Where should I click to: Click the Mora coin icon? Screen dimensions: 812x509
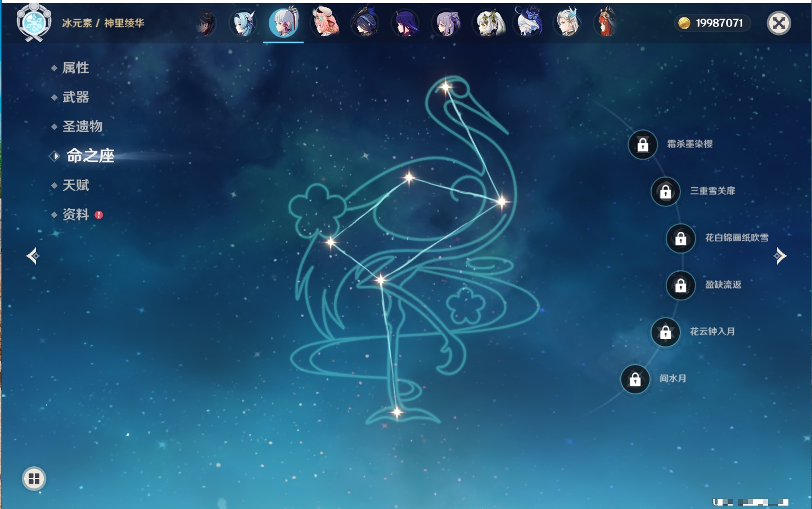click(x=684, y=23)
